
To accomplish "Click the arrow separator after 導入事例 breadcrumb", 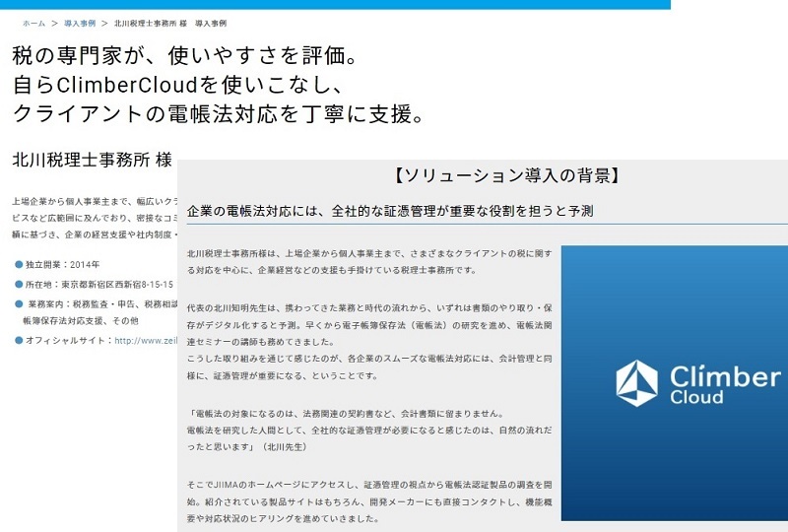I will (x=104, y=23).
